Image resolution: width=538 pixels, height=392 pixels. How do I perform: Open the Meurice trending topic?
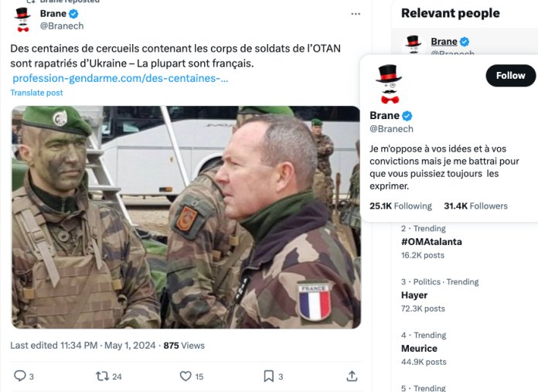tap(419, 349)
